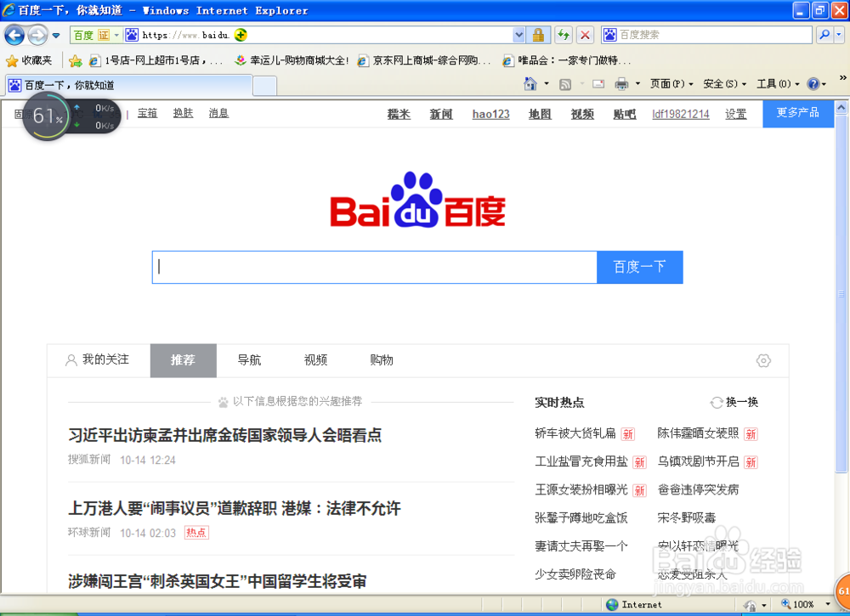Image resolution: width=850 pixels, height=616 pixels.
Task: Click the security lock icon
Action: tap(538, 35)
